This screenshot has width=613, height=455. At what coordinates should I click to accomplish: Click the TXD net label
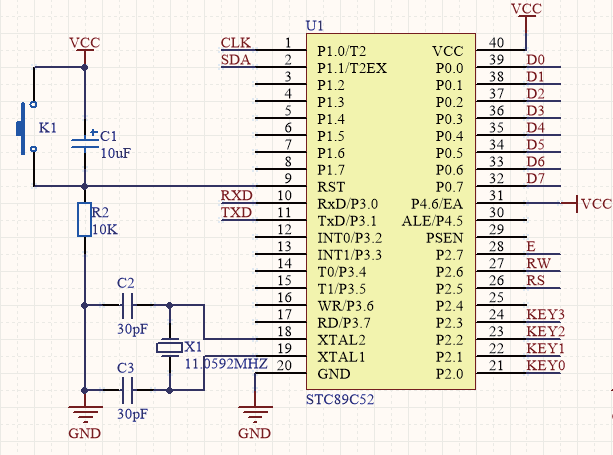tap(237, 212)
